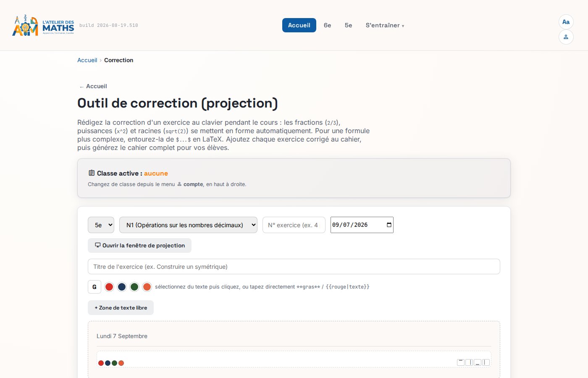This screenshot has width=588, height=378.
Task: Open the 5e nav item
Action: coord(348,25)
